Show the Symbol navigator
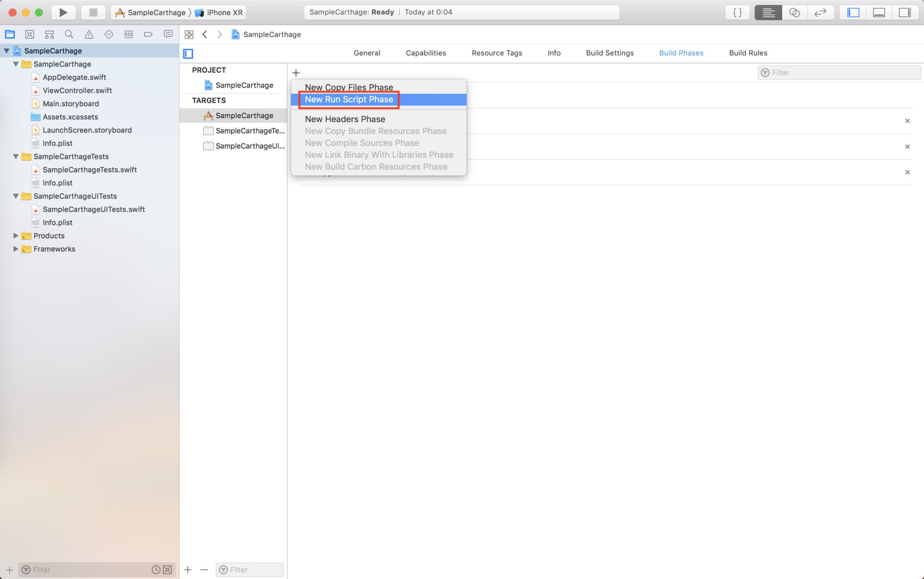 click(49, 34)
